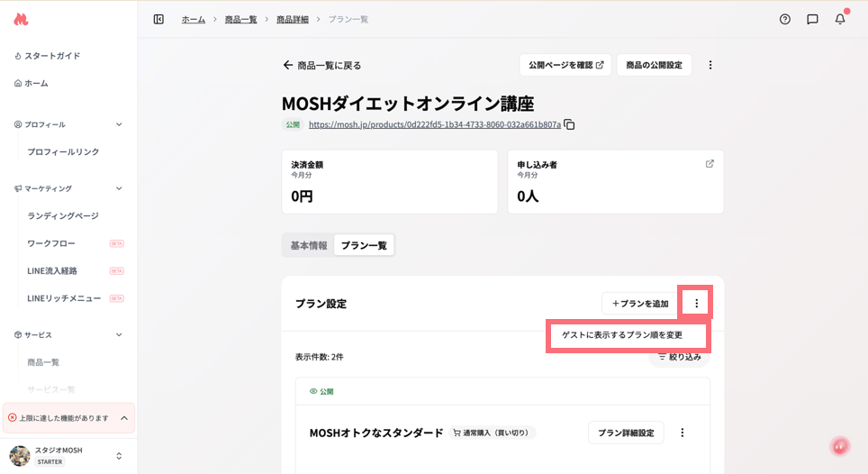Open account switcher next to スタジオMOSH

tap(119, 456)
